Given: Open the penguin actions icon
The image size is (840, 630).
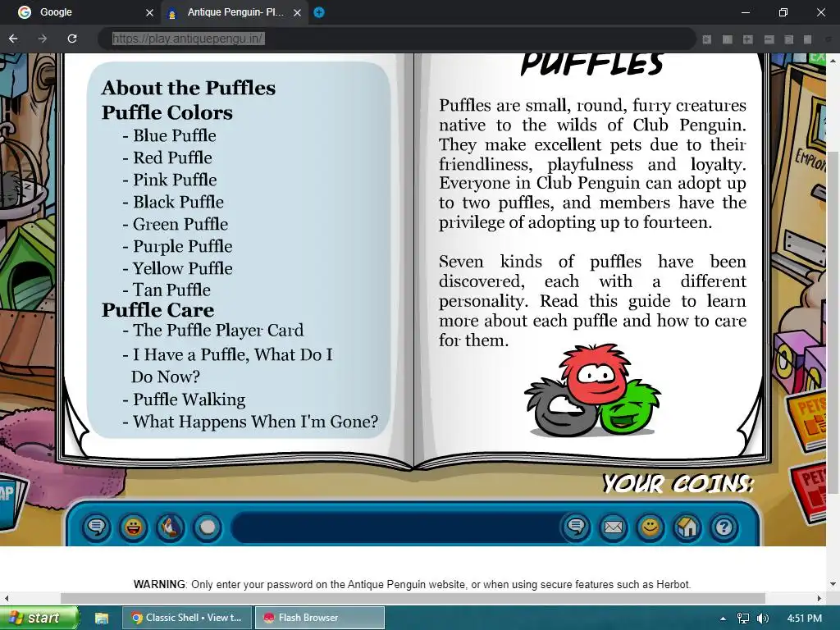Looking at the screenshot, I should [x=171, y=527].
